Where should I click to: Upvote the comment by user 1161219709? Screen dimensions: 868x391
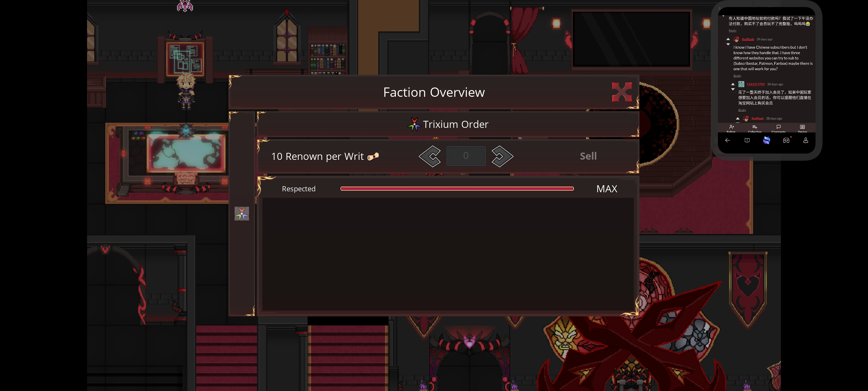733,84
